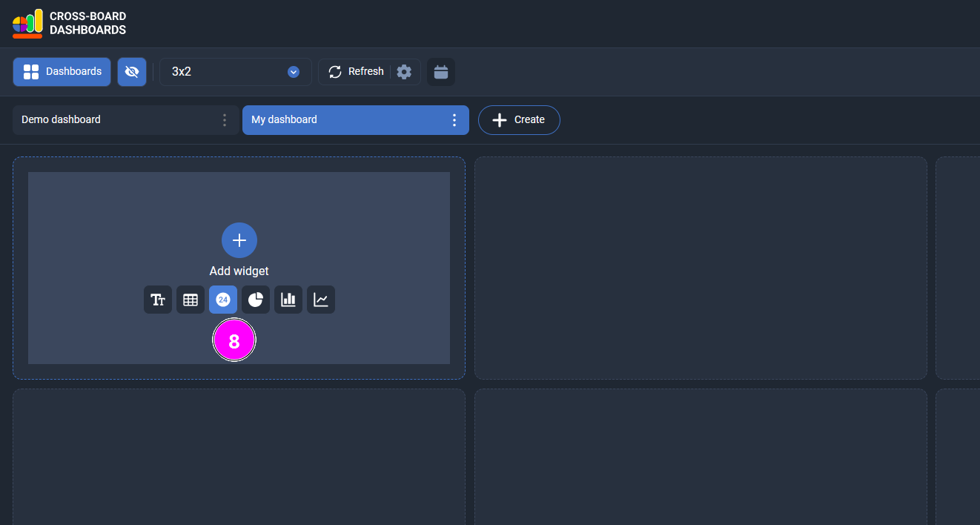Screen dimensions: 980x525
Task: Select the pie chart widget icon
Action: pos(256,300)
